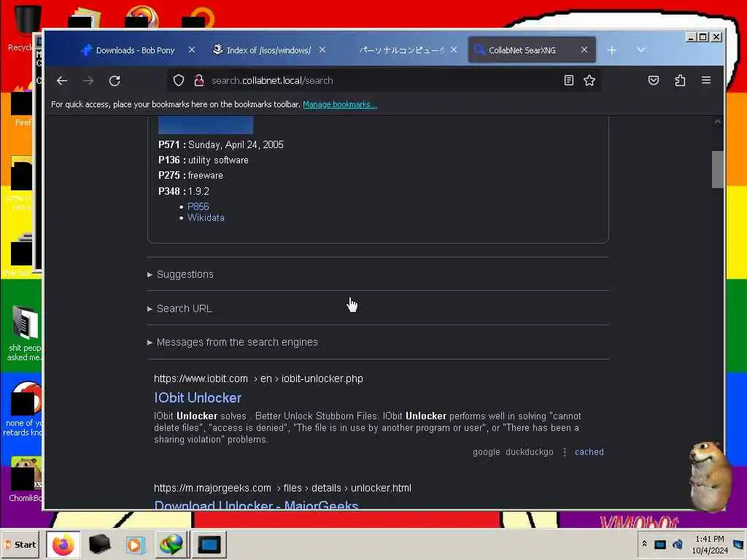Image resolution: width=747 pixels, height=560 pixels.
Task: Open the Manage bookmarks link
Action: pos(340,104)
